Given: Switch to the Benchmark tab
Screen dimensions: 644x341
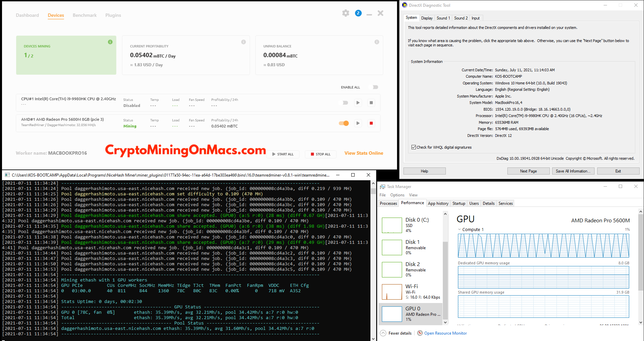Looking at the screenshot, I should 84,15.
